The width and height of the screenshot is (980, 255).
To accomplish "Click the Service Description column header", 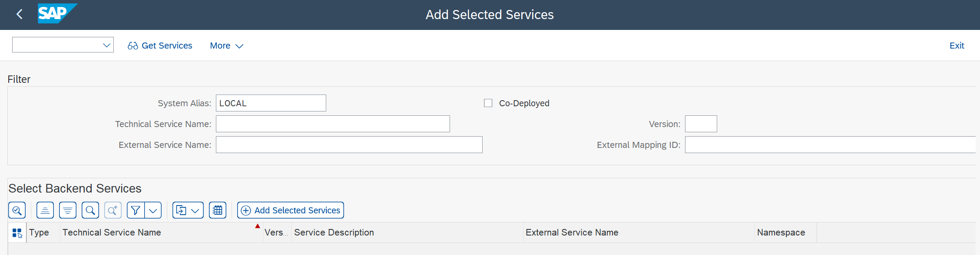I will pos(334,232).
